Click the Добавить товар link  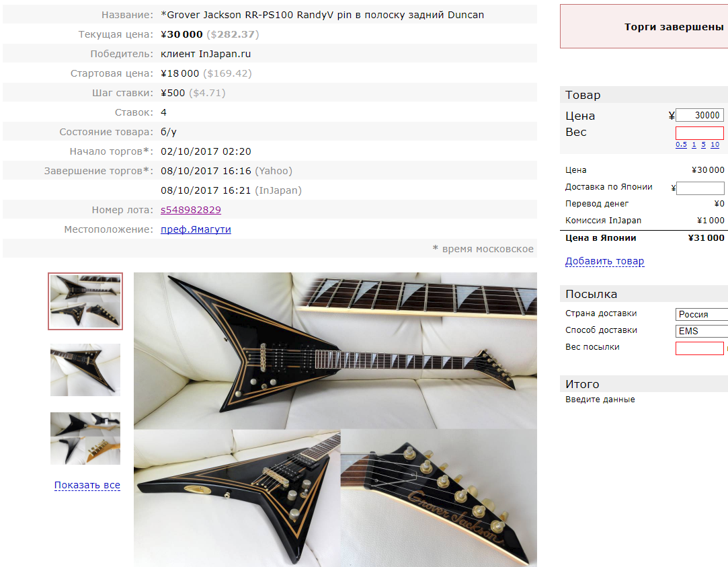tap(604, 261)
